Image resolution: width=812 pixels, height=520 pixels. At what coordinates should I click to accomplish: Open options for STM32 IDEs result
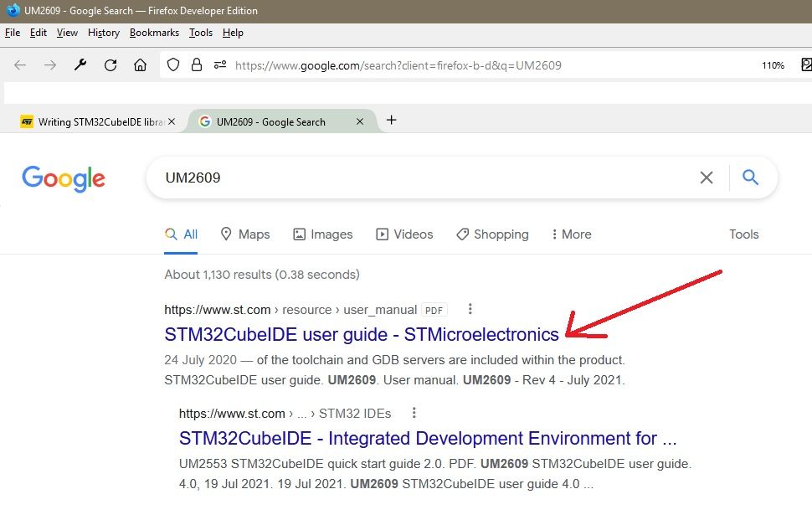point(414,413)
